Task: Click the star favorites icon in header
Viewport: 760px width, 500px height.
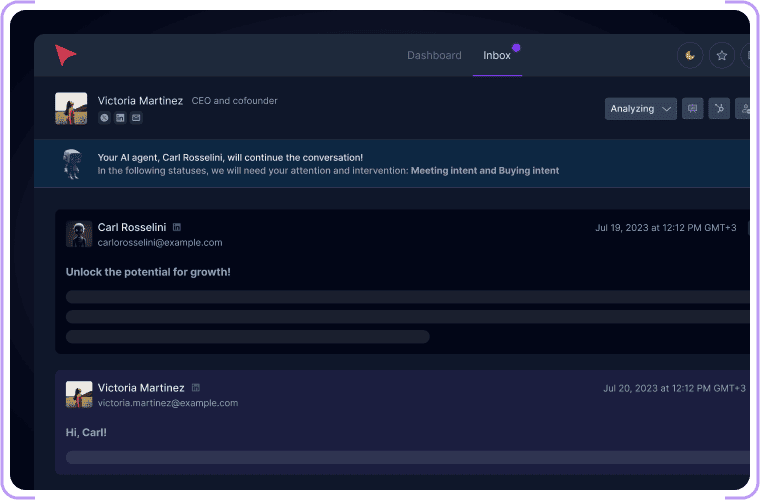Action: [x=722, y=56]
